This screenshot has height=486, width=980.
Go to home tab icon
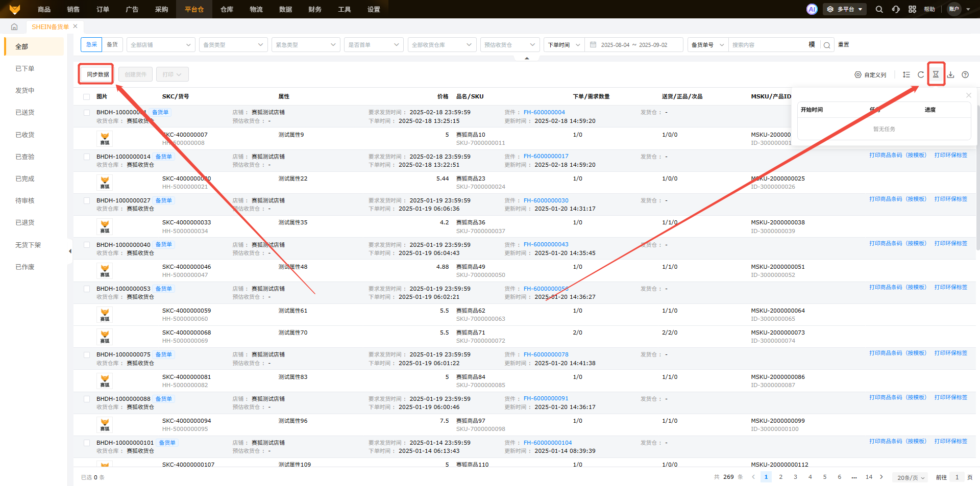(14, 27)
